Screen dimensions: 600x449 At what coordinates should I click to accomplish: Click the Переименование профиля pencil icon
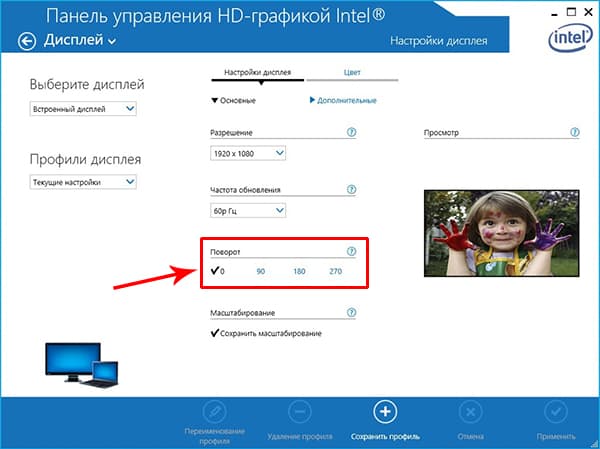[x=214, y=412]
